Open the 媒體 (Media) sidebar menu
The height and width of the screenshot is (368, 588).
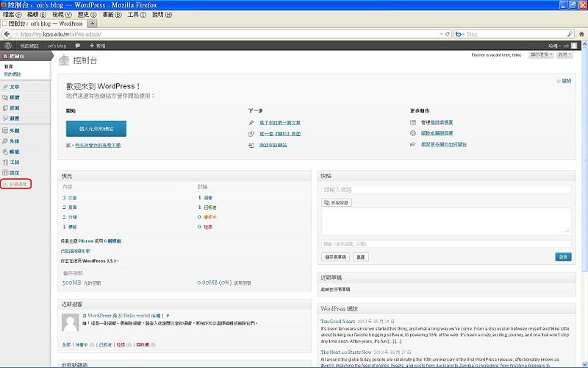[15, 97]
